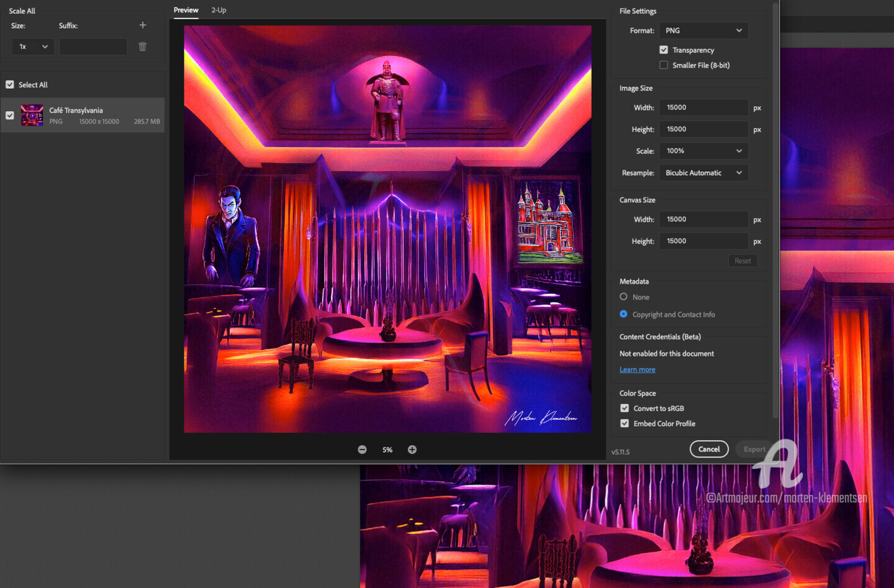Expand the Scale 100% dropdown

coord(703,151)
